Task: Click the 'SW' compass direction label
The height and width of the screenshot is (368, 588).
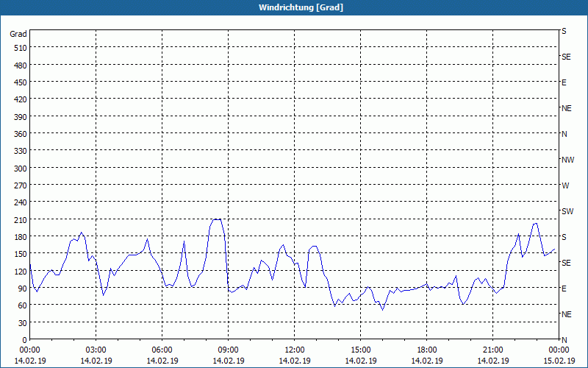Action: tap(567, 211)
